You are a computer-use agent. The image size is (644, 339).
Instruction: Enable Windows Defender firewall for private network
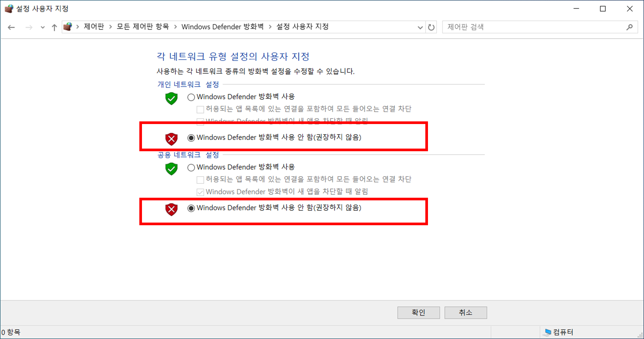191,97
